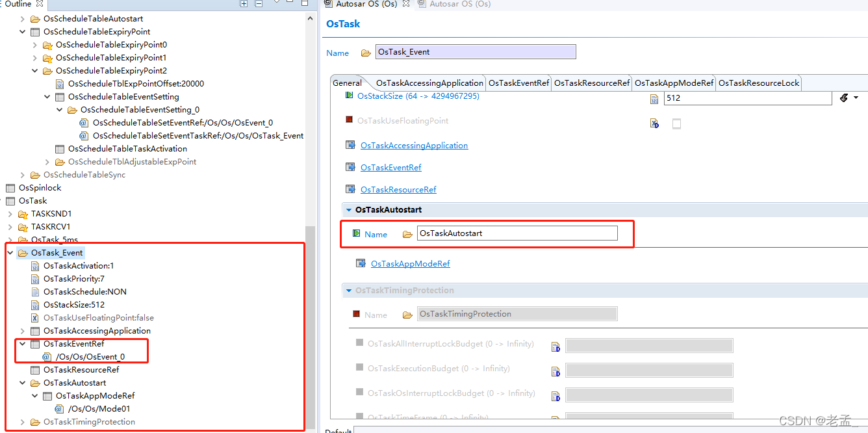Select /Os/Os/Mode01 under OsTaskAppModeRef

click(99, 409)
